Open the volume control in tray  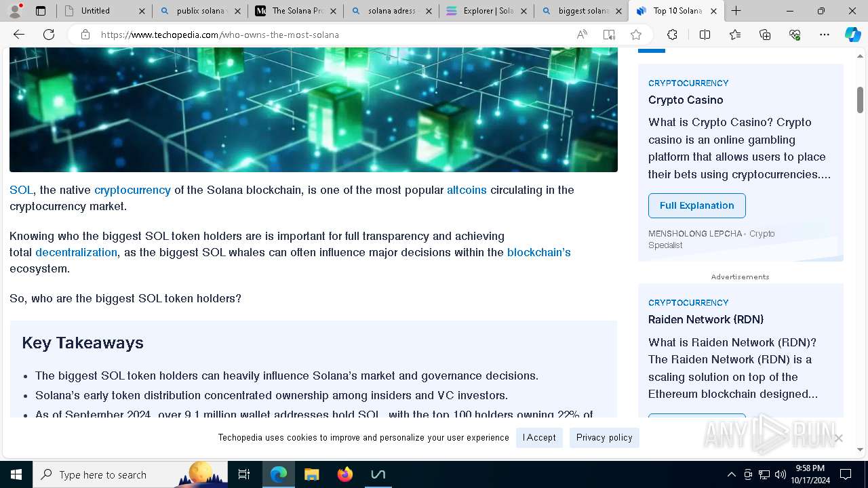pyautogui.click(x=781, y=474)
